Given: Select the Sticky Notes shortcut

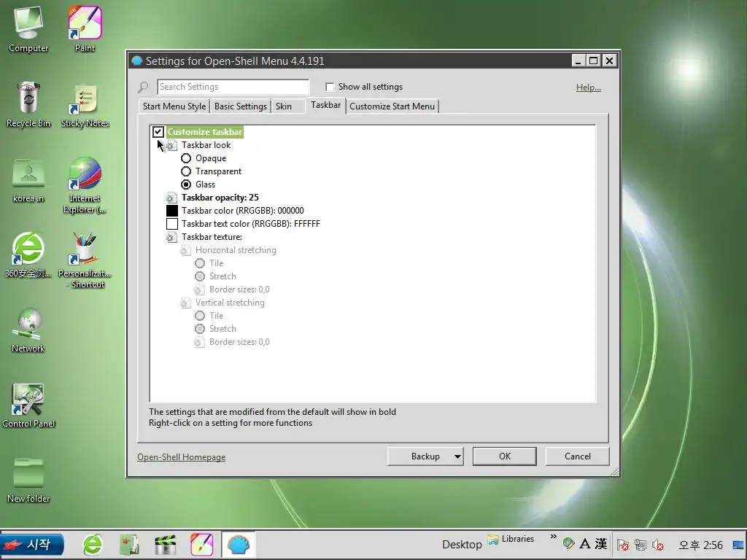Looking at the screenshot, I should [x=85, y=106].
